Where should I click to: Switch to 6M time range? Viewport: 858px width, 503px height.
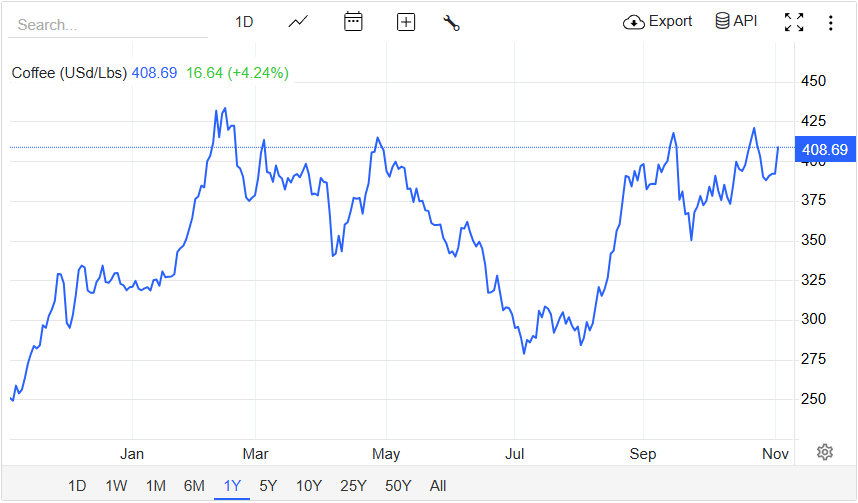tap(194, 486)
